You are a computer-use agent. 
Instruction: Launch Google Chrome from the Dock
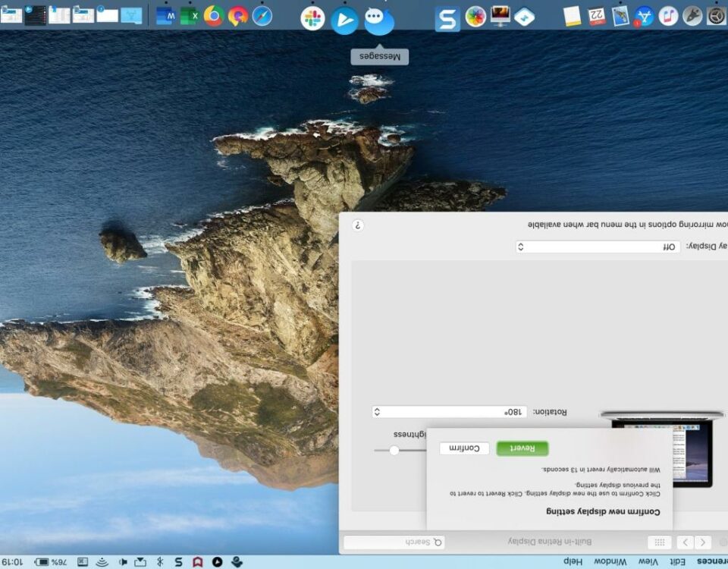click(x=214, y=16)
